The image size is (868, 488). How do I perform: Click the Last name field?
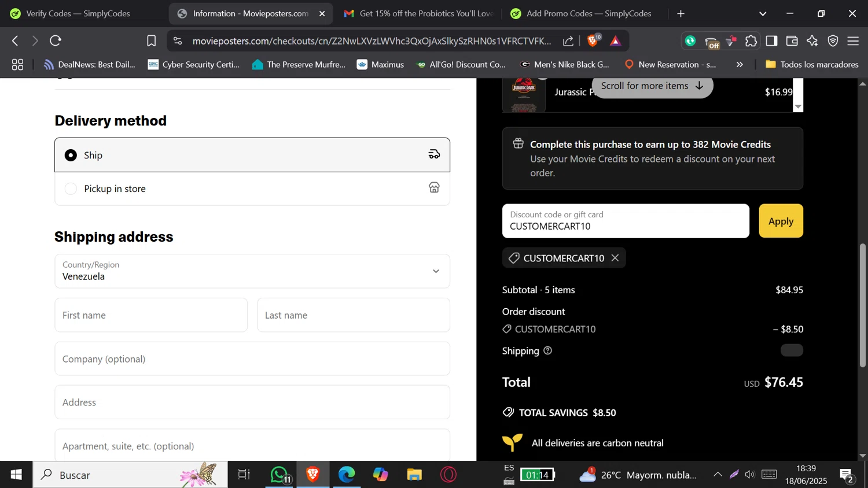[354, 315]
